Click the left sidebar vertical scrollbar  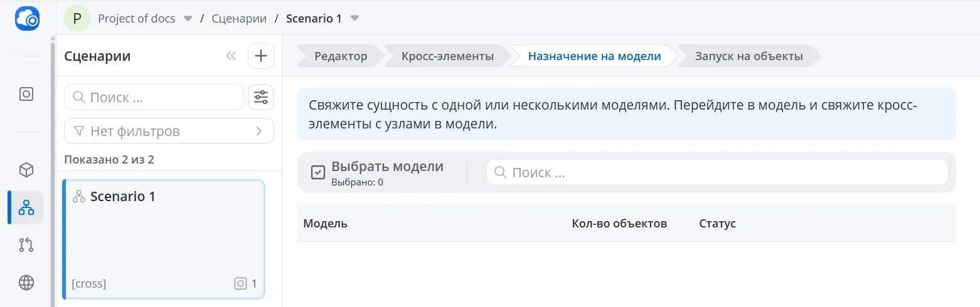53,175
